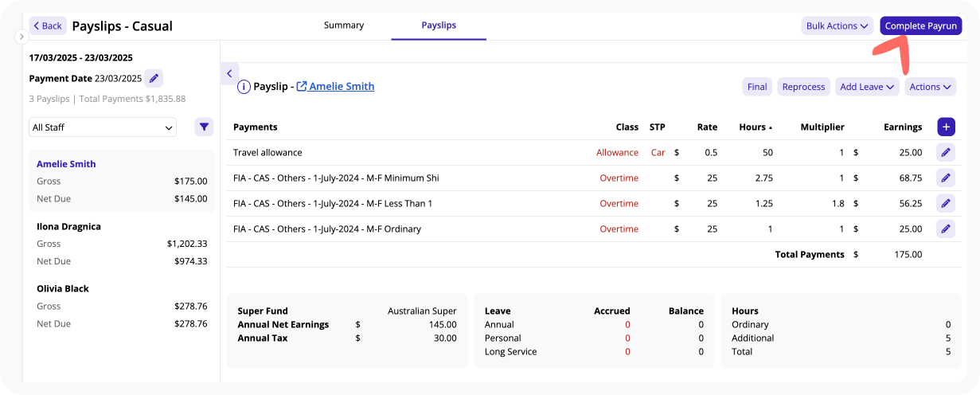The image size is (980, 395).
Task: Open the payslip Actions dropdown
Action: click(930, 87)
